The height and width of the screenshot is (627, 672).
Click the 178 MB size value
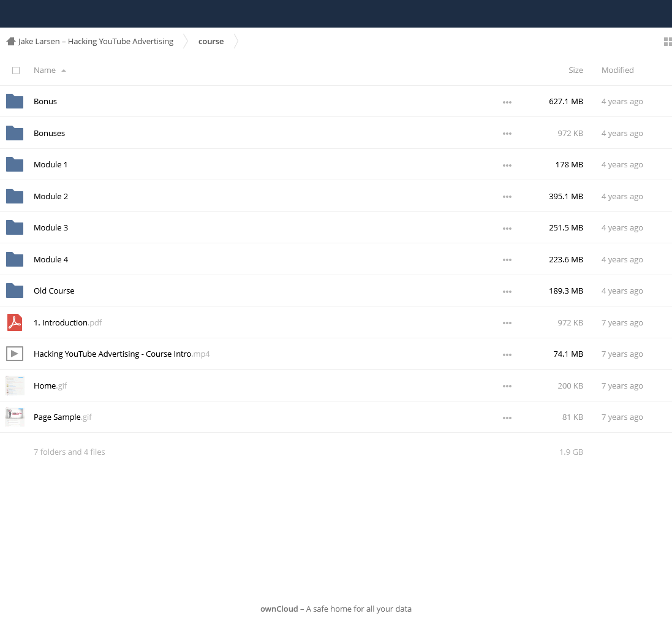point(569,164)
